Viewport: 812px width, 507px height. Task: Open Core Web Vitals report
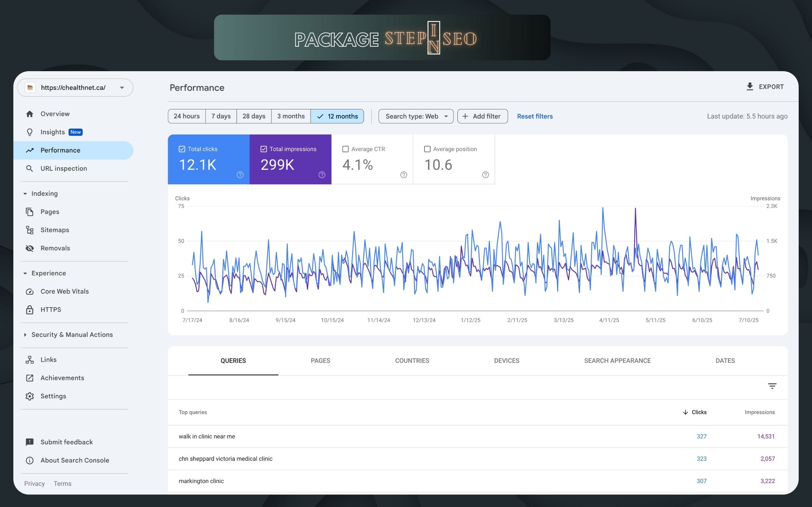(65, 291)
